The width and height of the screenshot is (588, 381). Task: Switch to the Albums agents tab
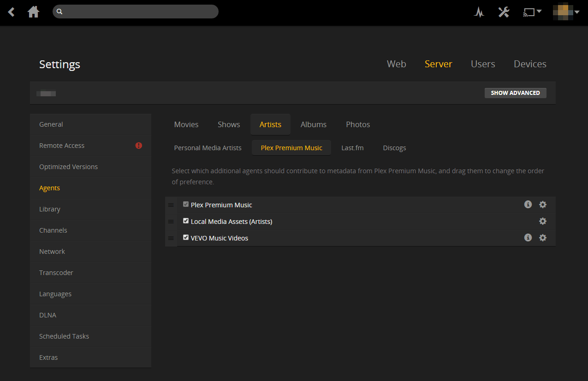pyautogui.click(x=314, y=124)
